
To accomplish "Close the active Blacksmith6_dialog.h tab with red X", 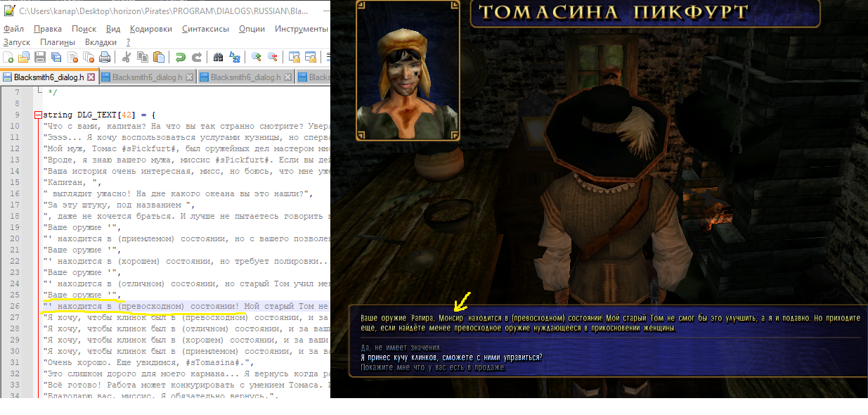I will [x=91, y=77].
